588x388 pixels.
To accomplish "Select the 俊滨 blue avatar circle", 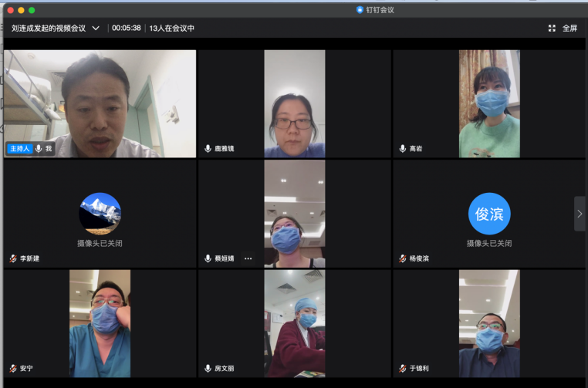I will point(489,214).
